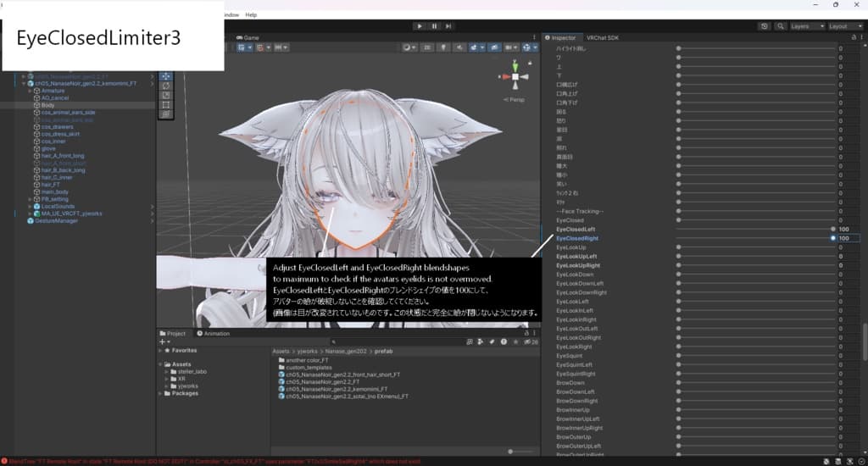Toggle 2D view mode in the scene
Viewport: 868px width, 466px height.
click(x=427, y=47)
